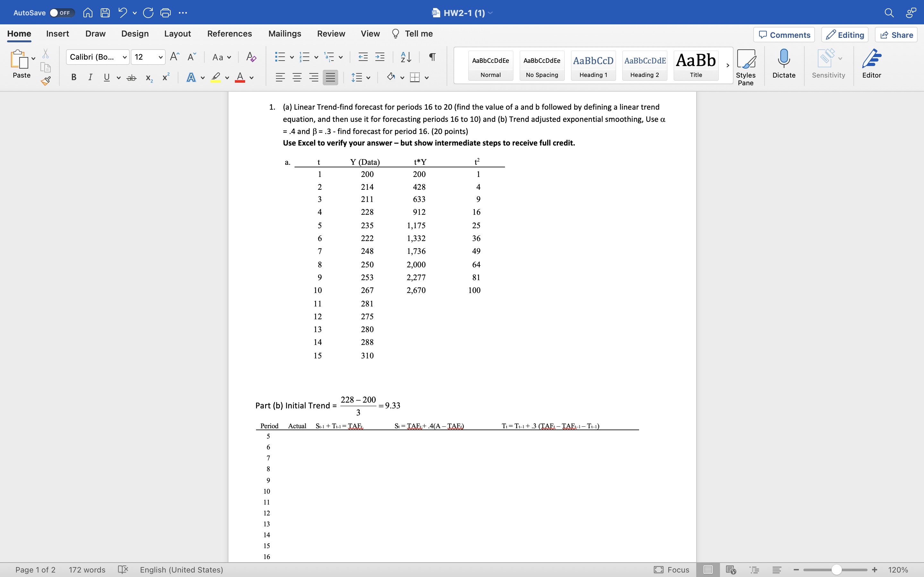Click the Show paragraph marks icon

[432, 57]
